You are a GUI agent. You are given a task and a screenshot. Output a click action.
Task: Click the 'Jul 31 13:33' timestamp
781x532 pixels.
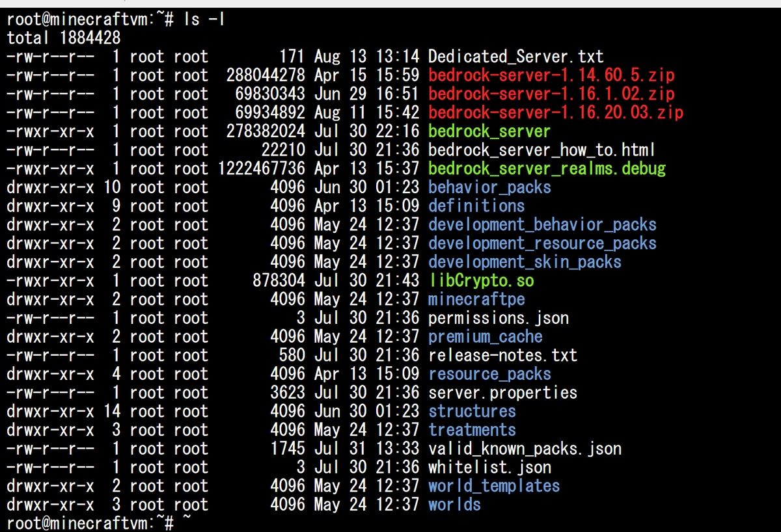coord(366,450)
